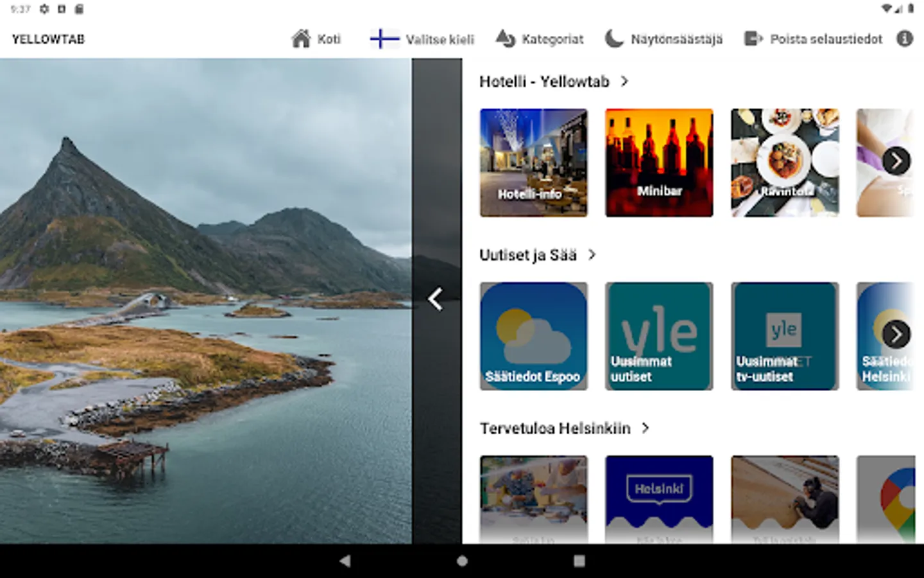This screenshot has width=924, height=578.
Task: Open the Kategoriat shapes icon
Action: pyautogui.click(x=506, y=39)
